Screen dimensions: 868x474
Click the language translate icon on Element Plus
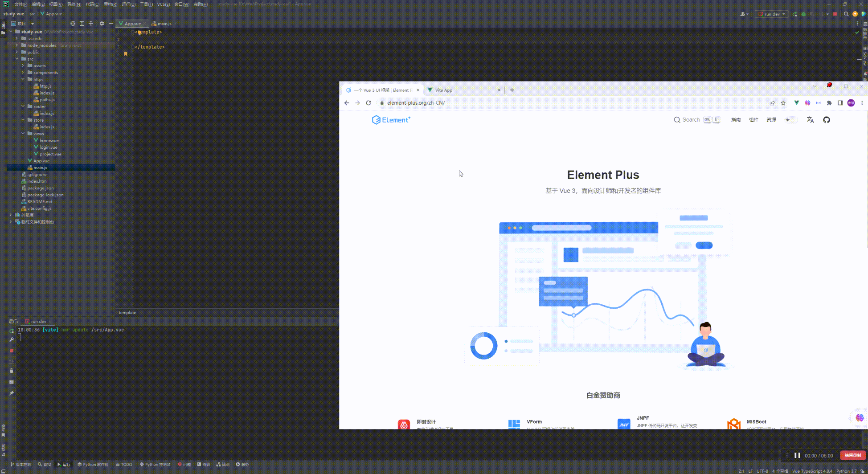tap(810, 120)
